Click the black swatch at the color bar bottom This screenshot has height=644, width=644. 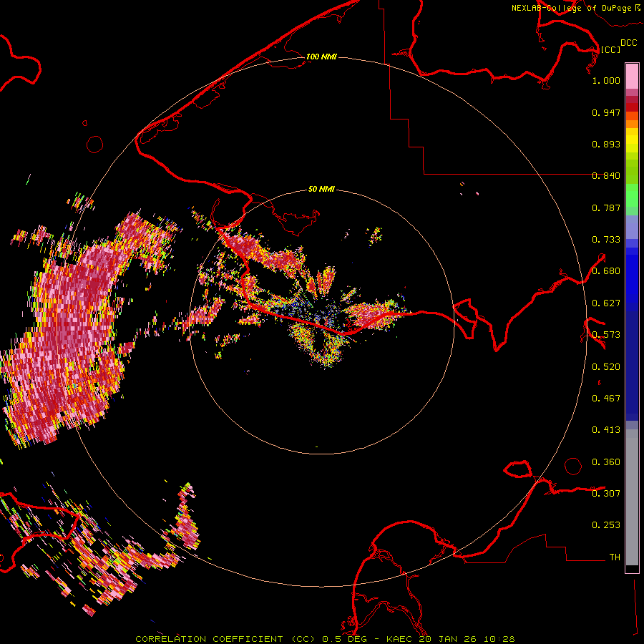tap(632, 569)
